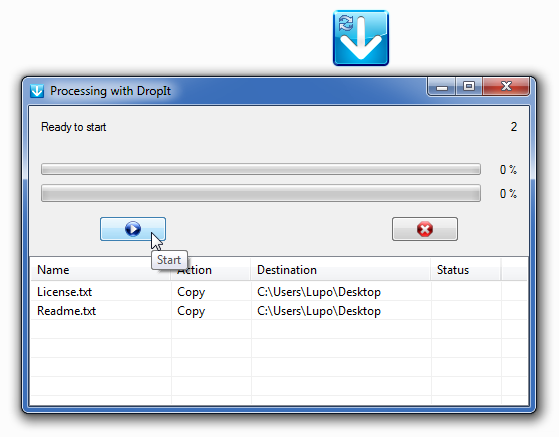Click the destination path of Readme.txt

tap(319, 311)
